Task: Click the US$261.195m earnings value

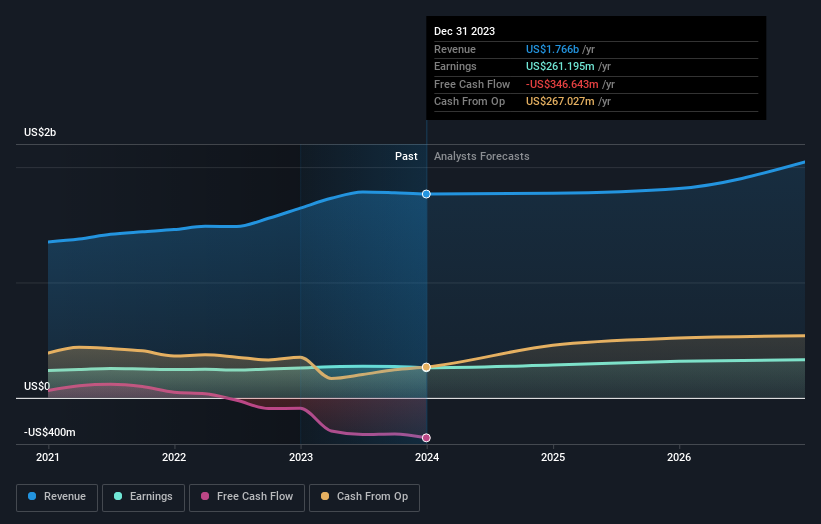Action: click(560, 66)
